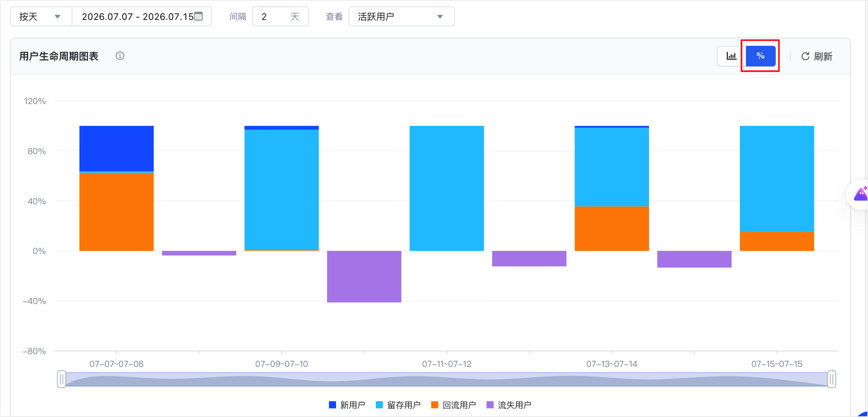
Task: Grab the left handle of the range slider
Action: [61, 379]
